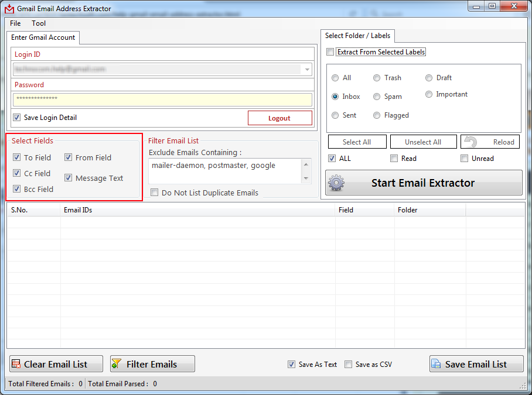Image resolution: width=532 pixels, height=395 pixels.
Task: Minimize the Gmail Email Address Extractor window
Action: point(476,6)
